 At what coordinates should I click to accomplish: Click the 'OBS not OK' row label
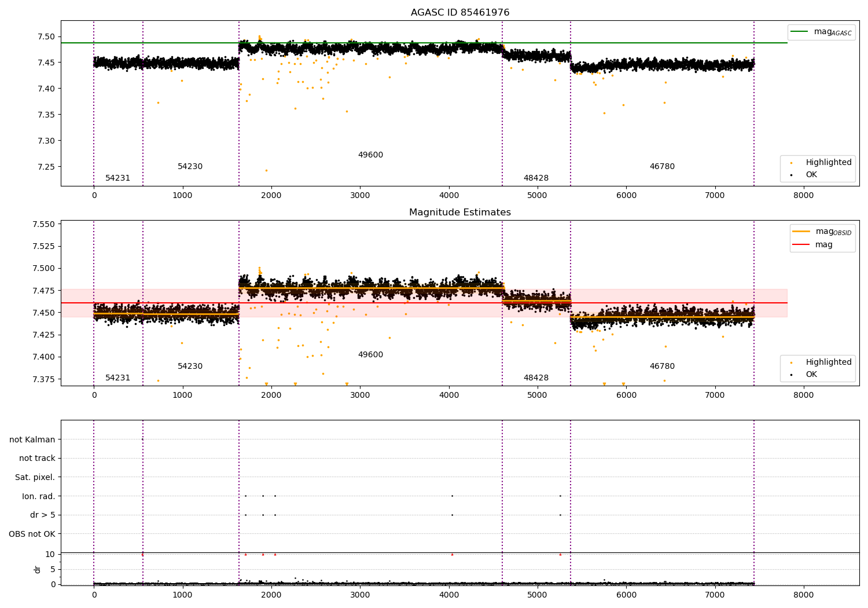tap(32, 534)
